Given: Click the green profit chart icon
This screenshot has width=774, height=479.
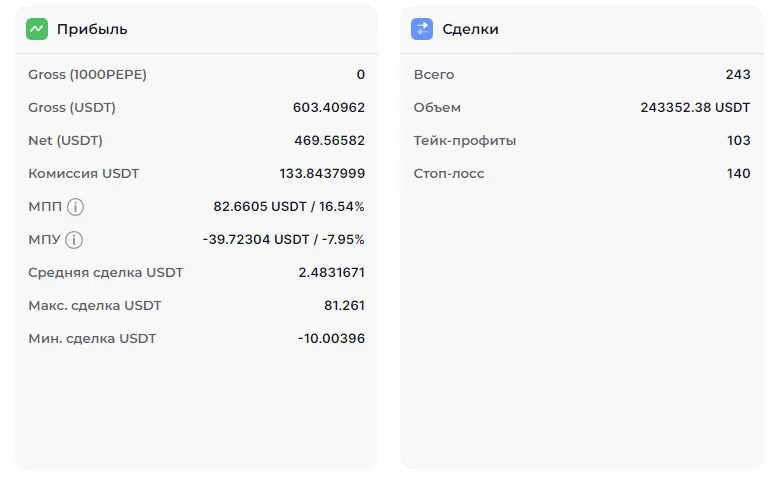Looking at the screenshot, I should [x=37, y=29].
